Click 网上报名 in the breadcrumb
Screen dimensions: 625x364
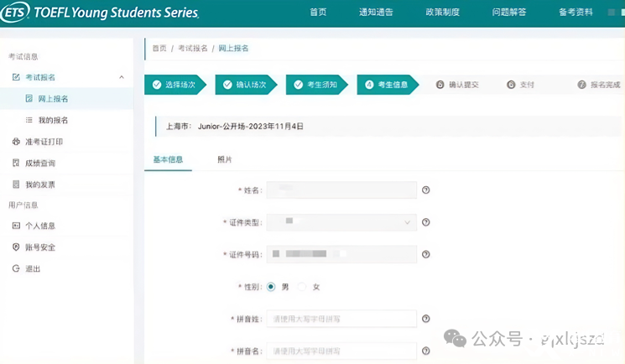coord(233,49)
